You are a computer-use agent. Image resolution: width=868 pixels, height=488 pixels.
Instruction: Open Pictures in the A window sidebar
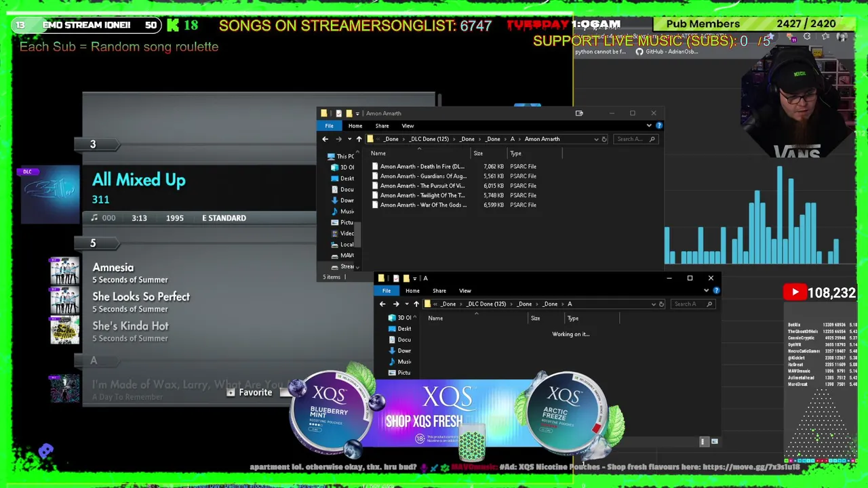click(x=399, y=373)
